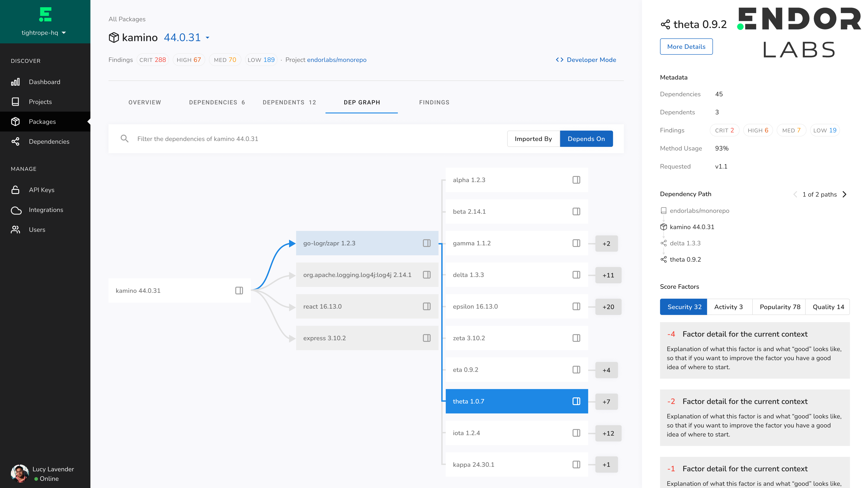Click the More Details button

[x=686, y=47]
